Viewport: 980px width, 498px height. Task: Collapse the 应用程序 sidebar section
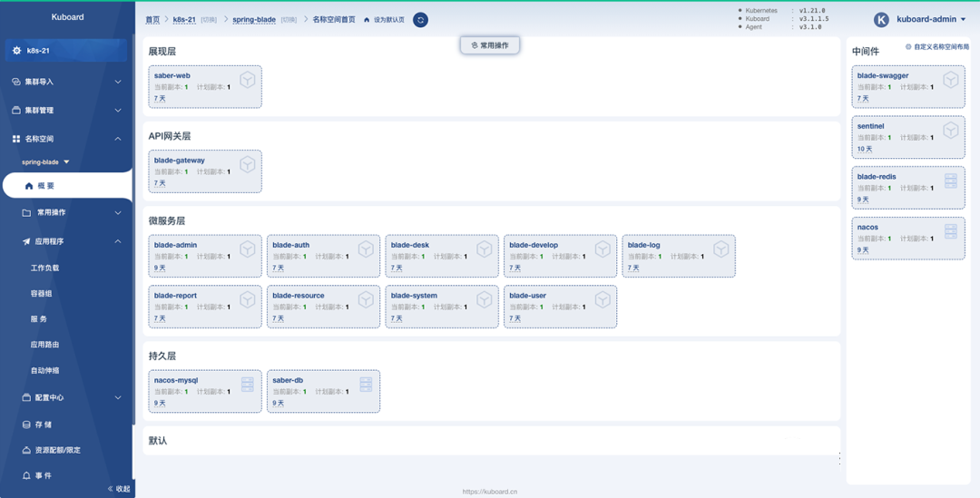click(x=118, y=241)
